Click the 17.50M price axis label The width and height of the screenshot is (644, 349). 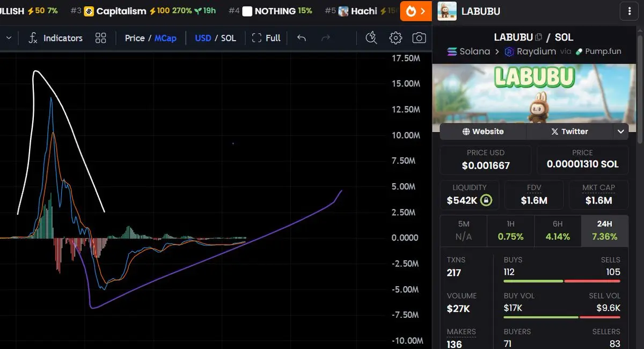point(406,58)
